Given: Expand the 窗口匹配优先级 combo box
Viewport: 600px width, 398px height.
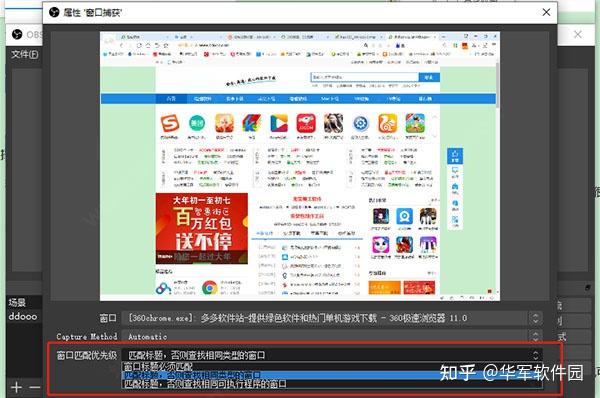Looking at the screenshot, I should (x=332, y=355).
